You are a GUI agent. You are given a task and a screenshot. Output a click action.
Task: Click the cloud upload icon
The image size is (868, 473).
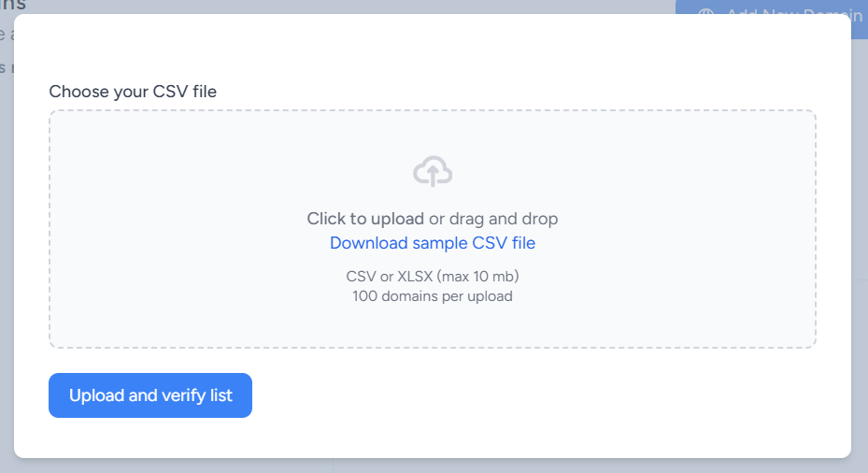click(x=433, y=171)
